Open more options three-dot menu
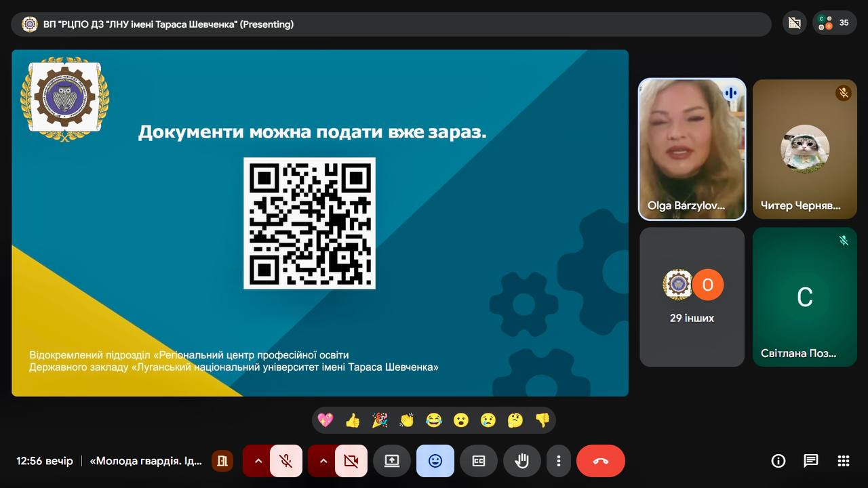This screenshot has width=868, height=488. click(x=558, y=461)
